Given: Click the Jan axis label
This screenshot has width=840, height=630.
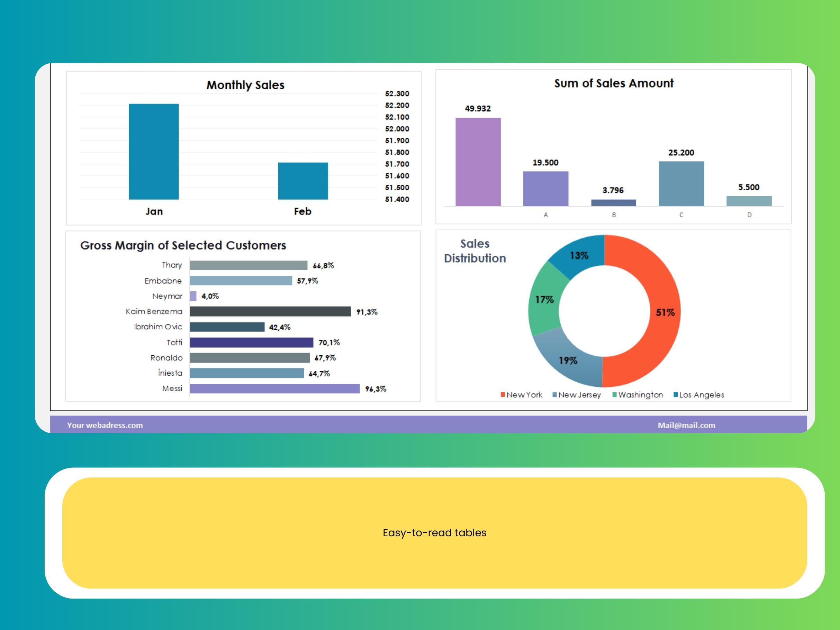Looking at the screenshot, I should click(154, 211).
